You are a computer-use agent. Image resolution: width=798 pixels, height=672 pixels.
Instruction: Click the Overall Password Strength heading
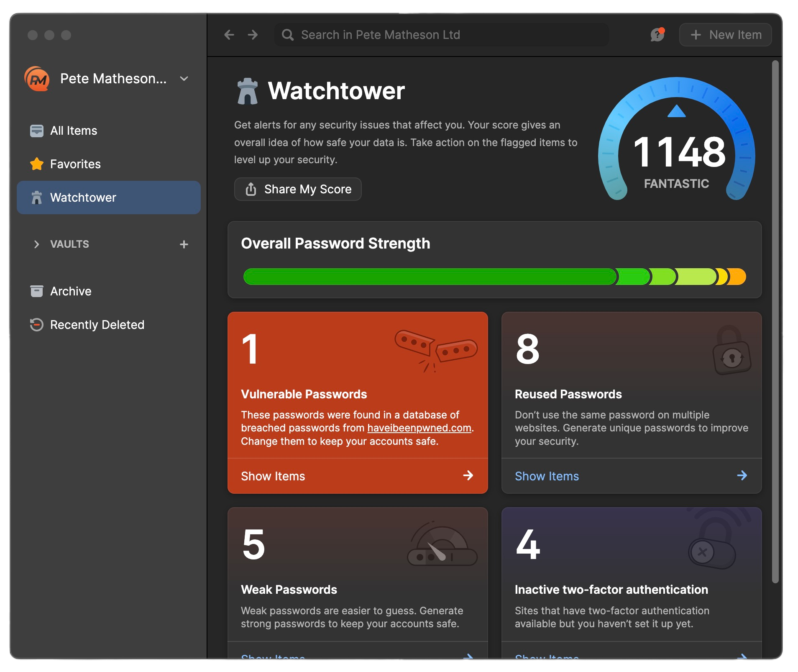click(x=335, y=244)
